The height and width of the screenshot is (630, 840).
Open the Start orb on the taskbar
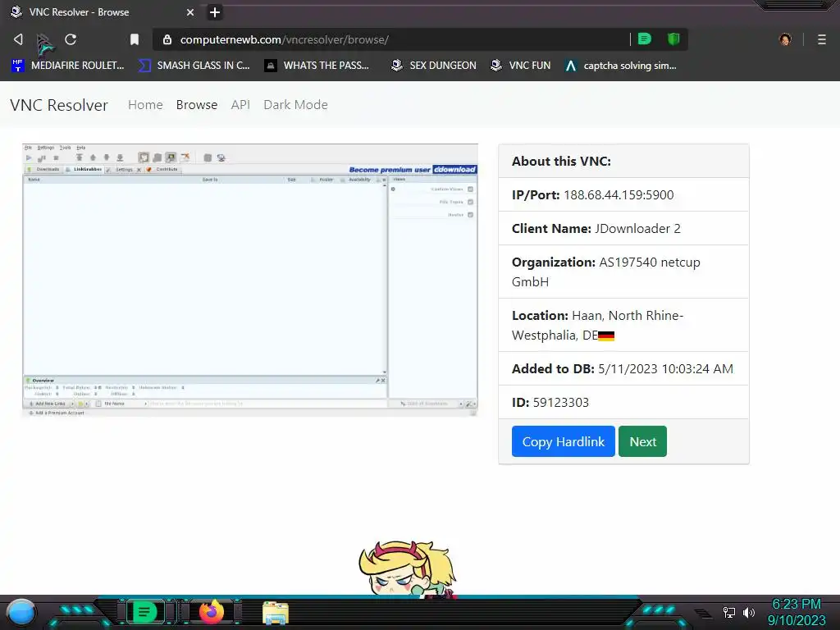[21, 612]
